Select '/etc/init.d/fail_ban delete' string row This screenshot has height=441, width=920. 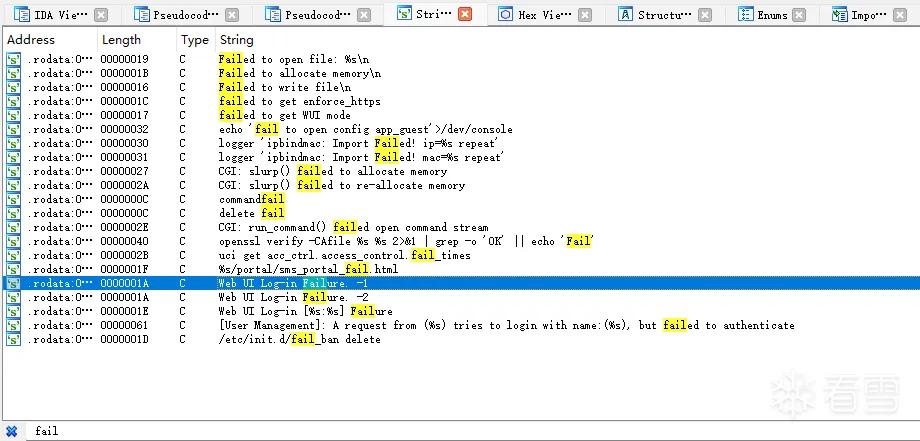[x=460, y=340]
